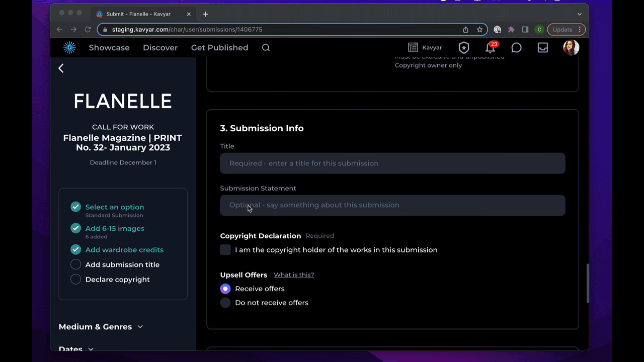Click into Submission Statement field
Screen dimensions: 644x362
(x=392, y=205)
